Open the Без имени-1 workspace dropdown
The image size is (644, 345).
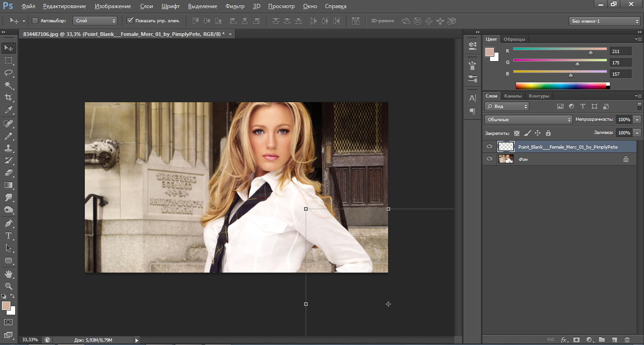point(604,21)
